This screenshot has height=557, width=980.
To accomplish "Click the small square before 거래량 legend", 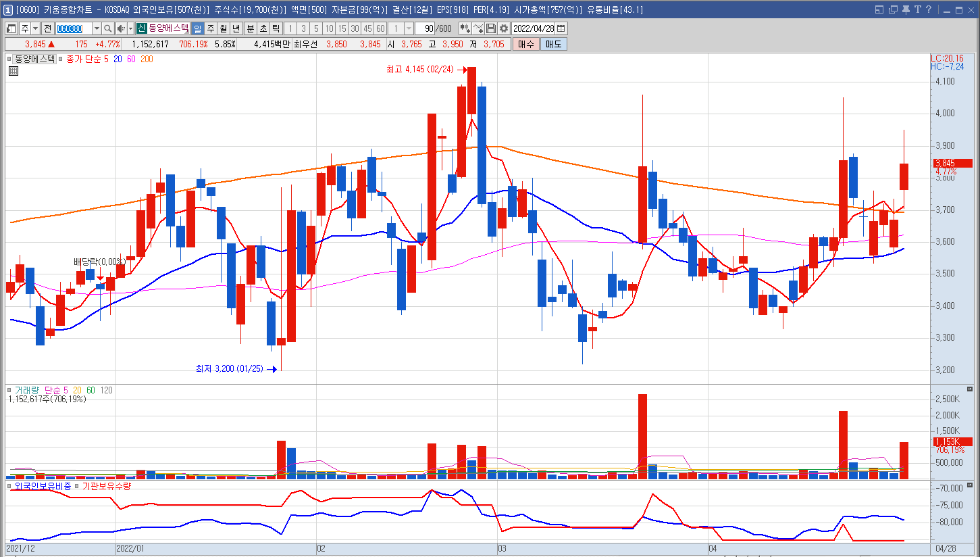I will point(9,390).
